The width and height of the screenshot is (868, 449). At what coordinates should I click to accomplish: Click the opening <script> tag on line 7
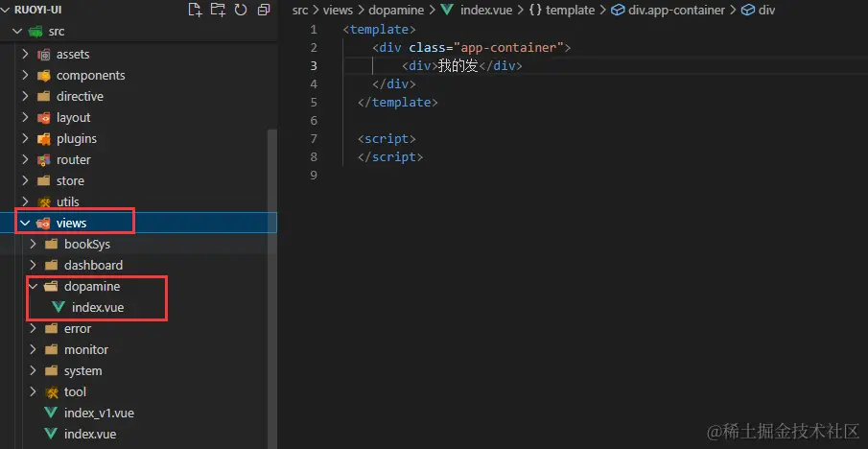pos(387,138)
